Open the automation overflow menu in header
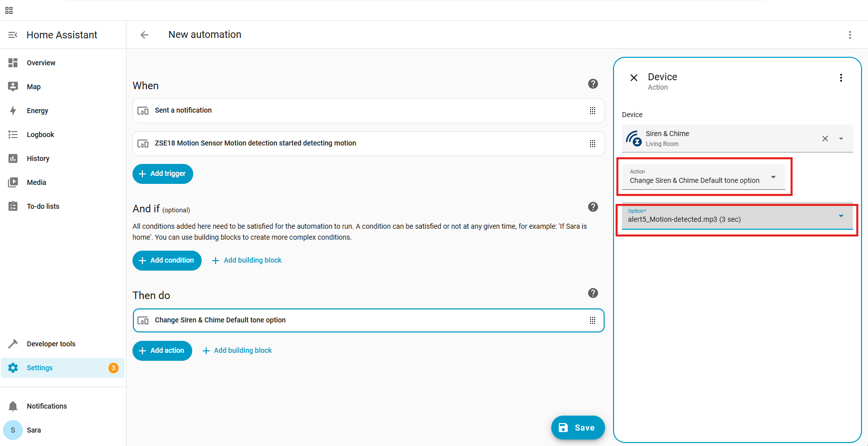 pos(850,35)
